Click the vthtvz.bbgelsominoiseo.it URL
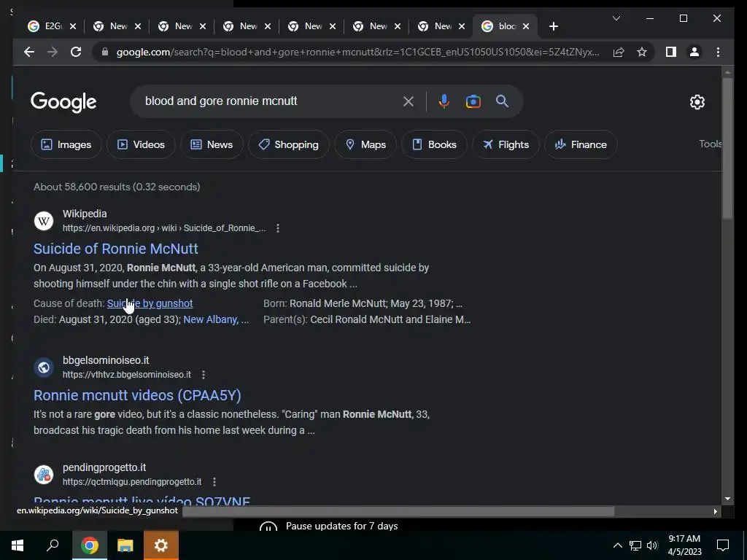The width and height of the screenshot is (747, 560). coord(127,375)
